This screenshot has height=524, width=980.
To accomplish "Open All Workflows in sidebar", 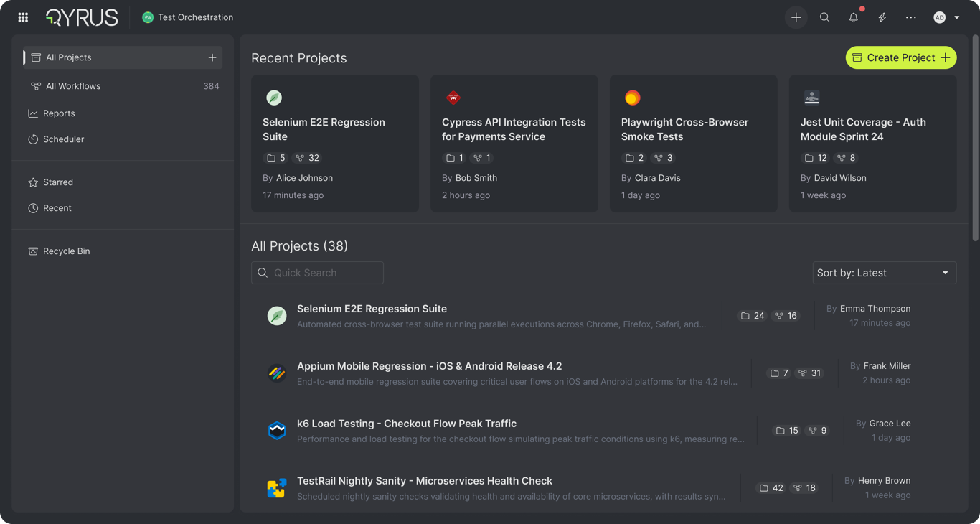I will pyautogui.click(x=123, y=86).
